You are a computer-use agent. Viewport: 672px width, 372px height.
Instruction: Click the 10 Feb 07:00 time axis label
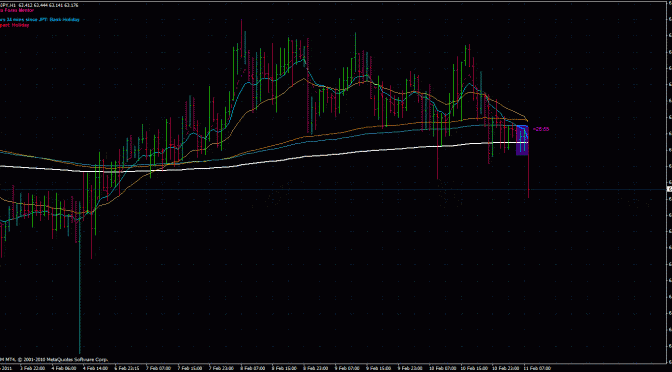(443, 368)
